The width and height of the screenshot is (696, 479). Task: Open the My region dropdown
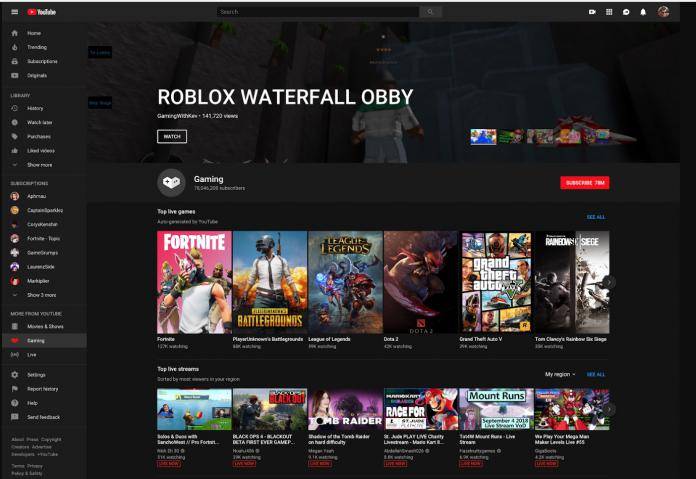tap(560, 374)
